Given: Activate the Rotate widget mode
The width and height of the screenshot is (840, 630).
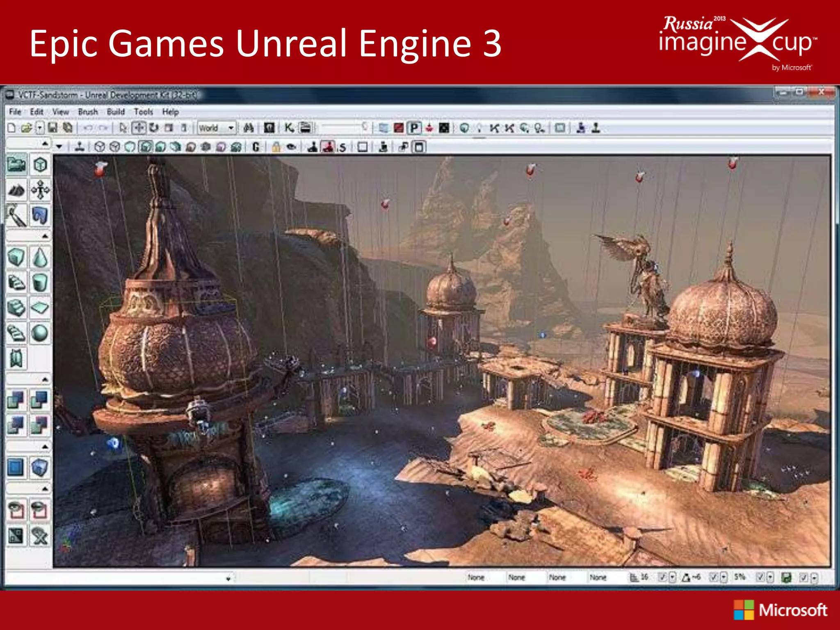Looking at the screenshot, I should [x=154, y=128].
